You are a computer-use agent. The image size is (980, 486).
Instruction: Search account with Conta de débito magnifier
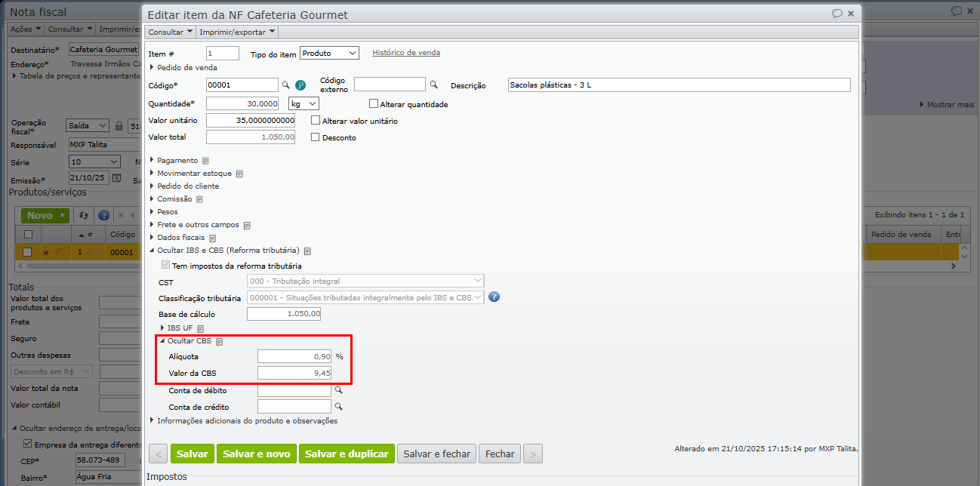[x=339, y=391]
